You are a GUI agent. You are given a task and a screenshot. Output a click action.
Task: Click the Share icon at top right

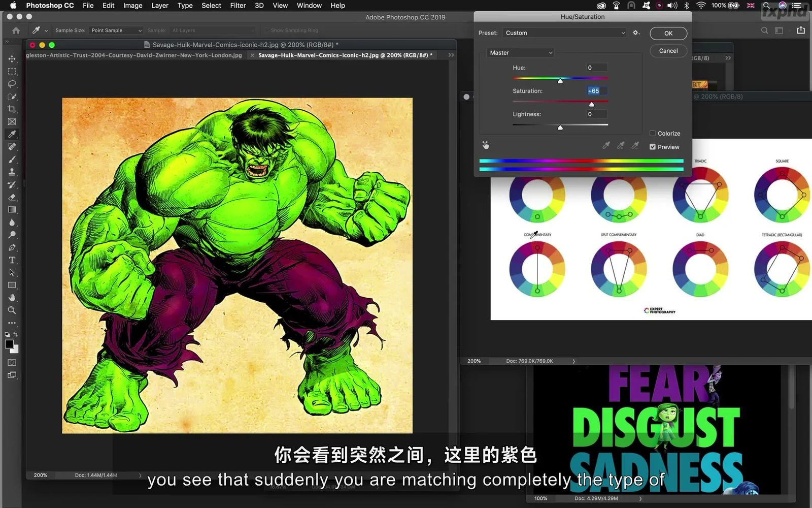(801, 30)
